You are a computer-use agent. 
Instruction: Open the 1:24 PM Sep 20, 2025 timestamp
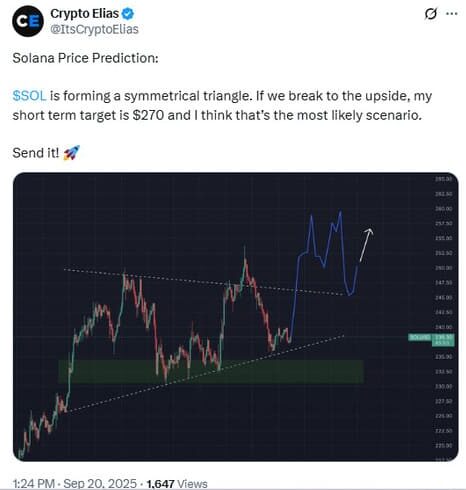(x=74, y=483)
